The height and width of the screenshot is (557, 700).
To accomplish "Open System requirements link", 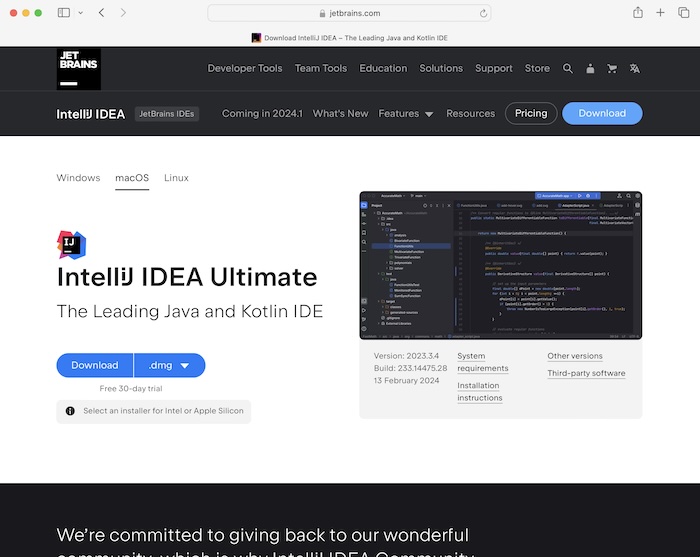I will click(x=483, y=362).
